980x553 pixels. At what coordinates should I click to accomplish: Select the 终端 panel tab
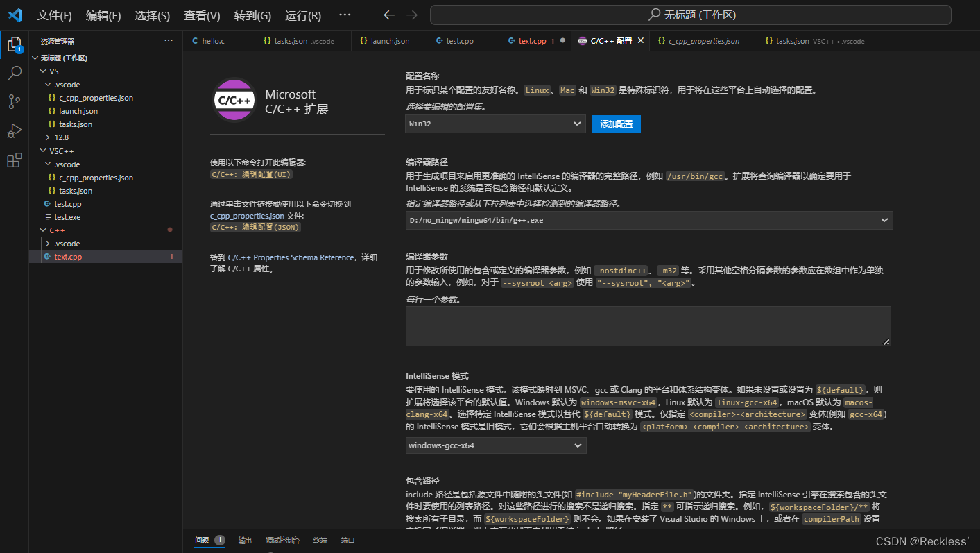pyautogui.click(x=320, y=540)
